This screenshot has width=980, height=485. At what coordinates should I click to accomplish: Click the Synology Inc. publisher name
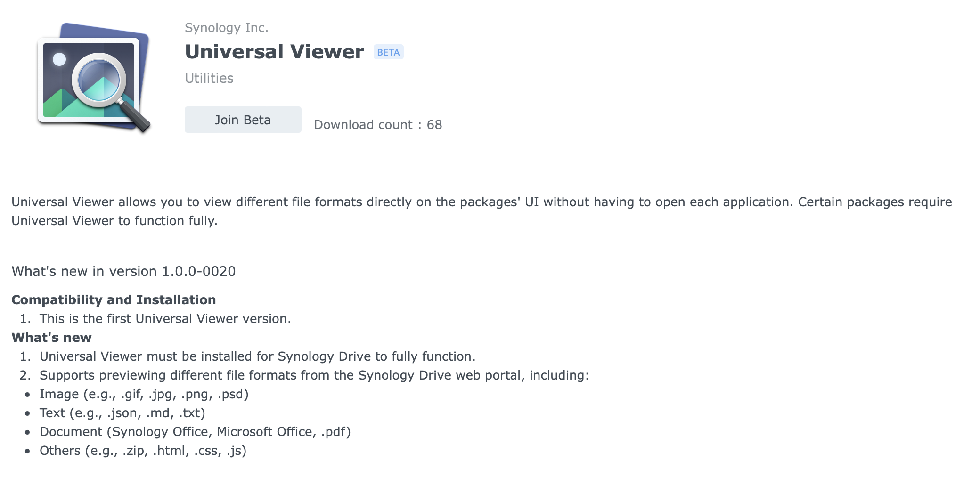226,28
